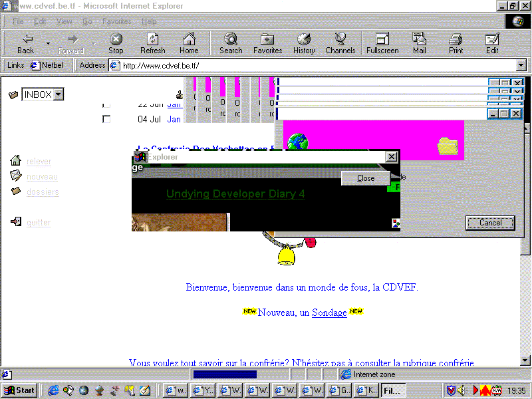Open the INBOX folder dropdown

tap(59, 94)
